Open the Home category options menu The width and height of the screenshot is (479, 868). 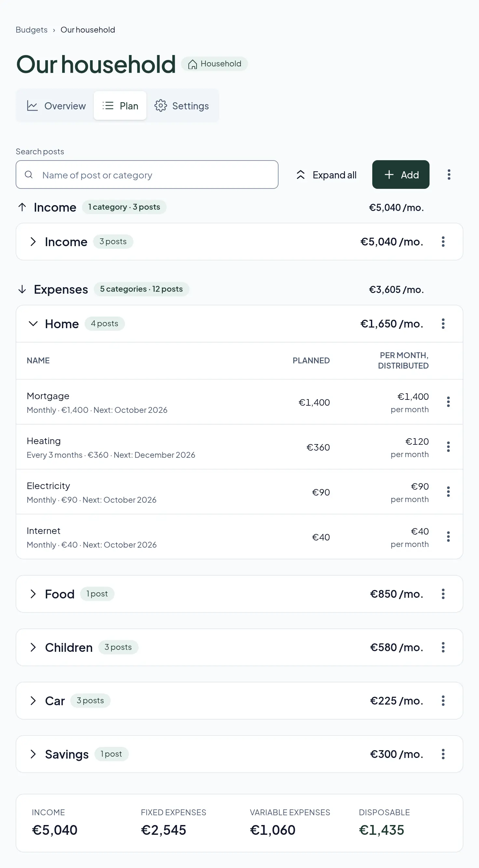click(x=443, y=324)
